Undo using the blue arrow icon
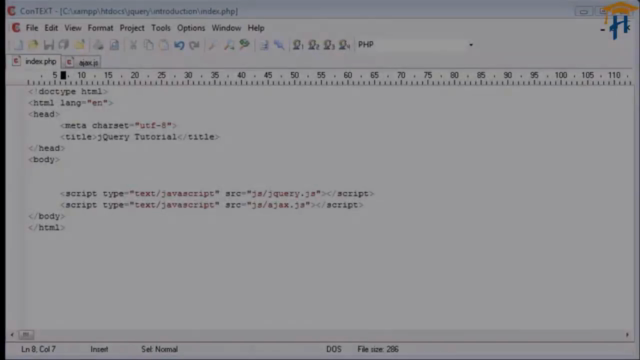Screen dimensions: 640x360 [x=179, y=45]
